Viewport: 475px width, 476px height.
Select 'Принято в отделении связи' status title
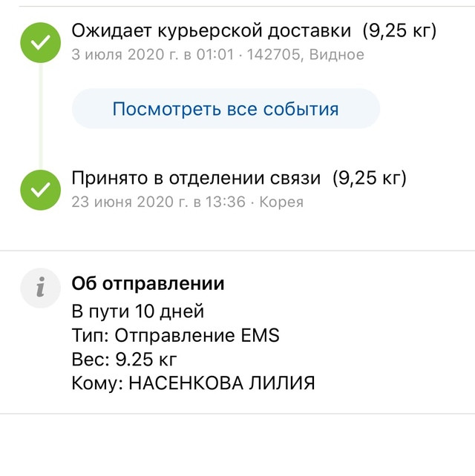tap(196, 178)
